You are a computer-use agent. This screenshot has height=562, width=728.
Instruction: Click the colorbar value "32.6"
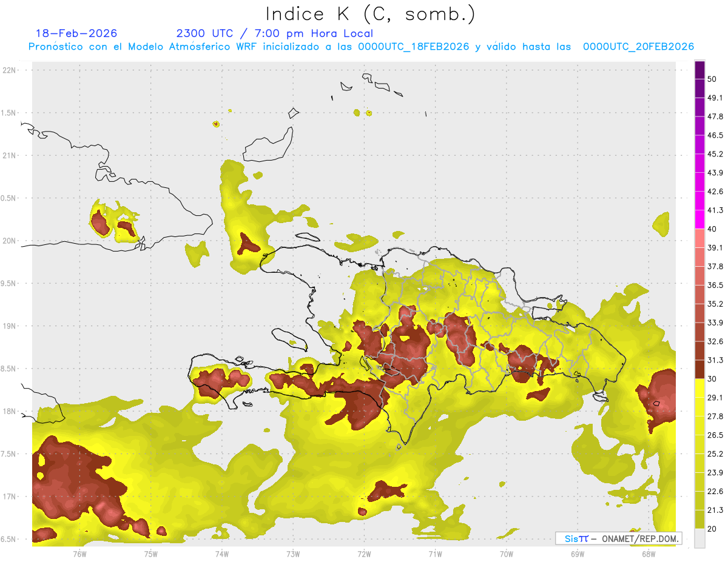point(715,341)
